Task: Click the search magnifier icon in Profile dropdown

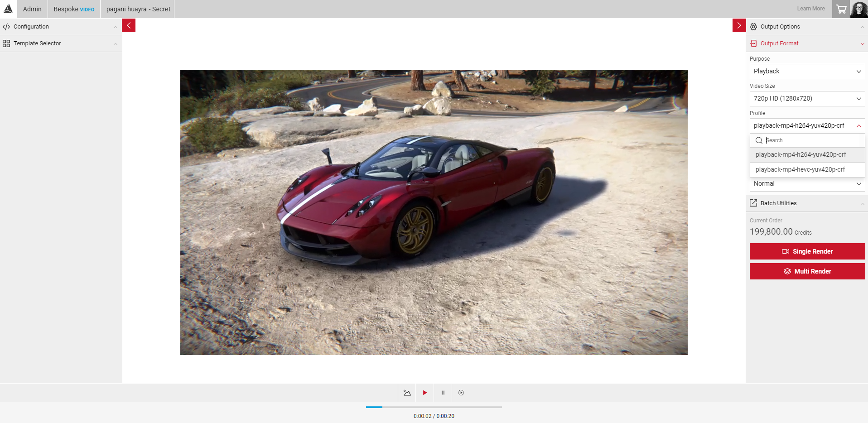Action: coord(759,140)
